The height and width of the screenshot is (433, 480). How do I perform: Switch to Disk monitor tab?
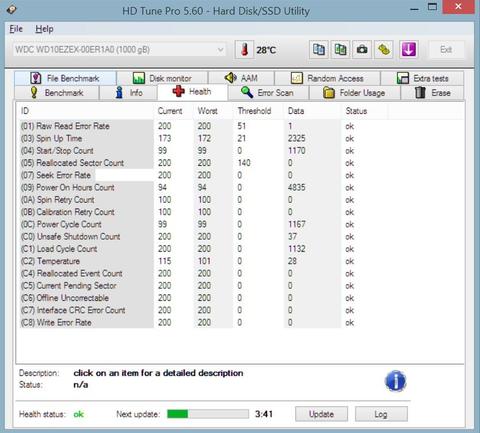162,78
